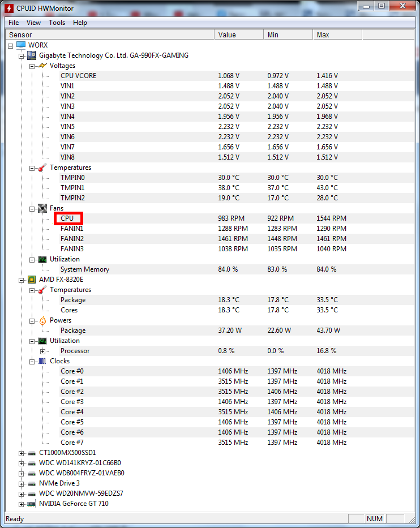This screenshot has width=420, height=528.
Task: Open the Help menu
Action: click(x=80, y=23)
